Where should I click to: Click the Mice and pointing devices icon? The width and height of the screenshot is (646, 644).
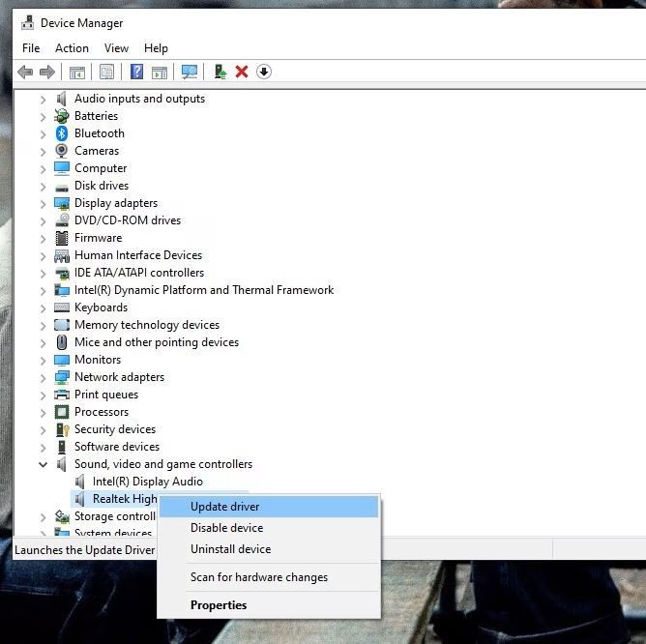click(62, 342)
